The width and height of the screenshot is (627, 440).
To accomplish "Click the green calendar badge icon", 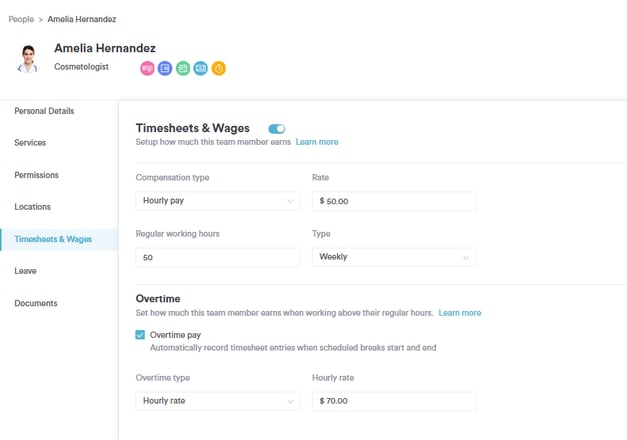I will 183,69.
